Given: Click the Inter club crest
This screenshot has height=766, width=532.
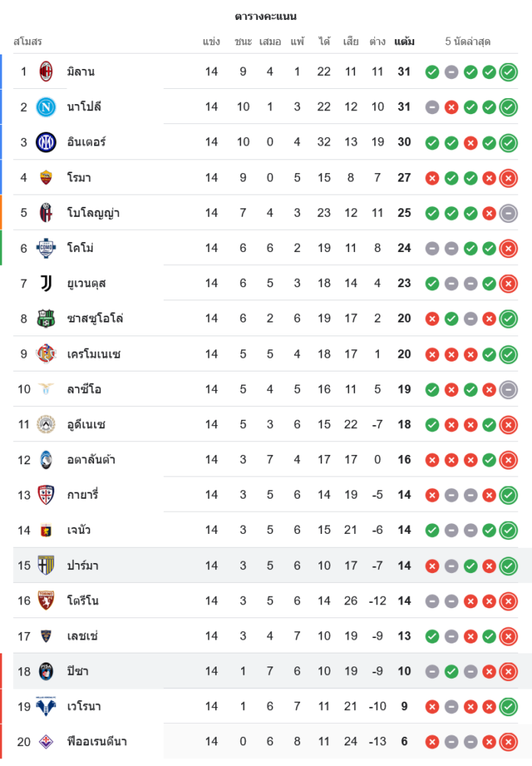Looking at the screenshot, I should [x=47, y=142].
